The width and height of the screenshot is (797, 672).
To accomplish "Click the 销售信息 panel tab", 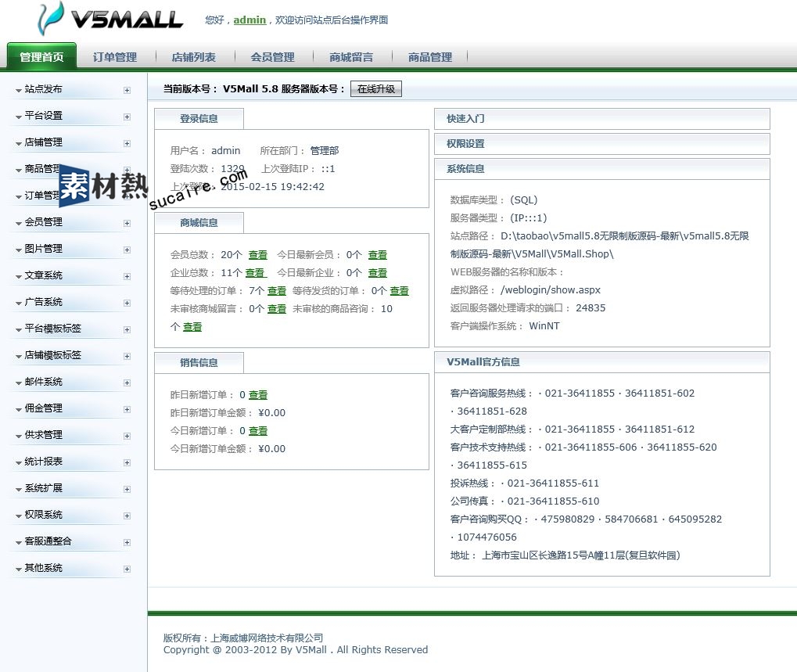I will 199,362.
